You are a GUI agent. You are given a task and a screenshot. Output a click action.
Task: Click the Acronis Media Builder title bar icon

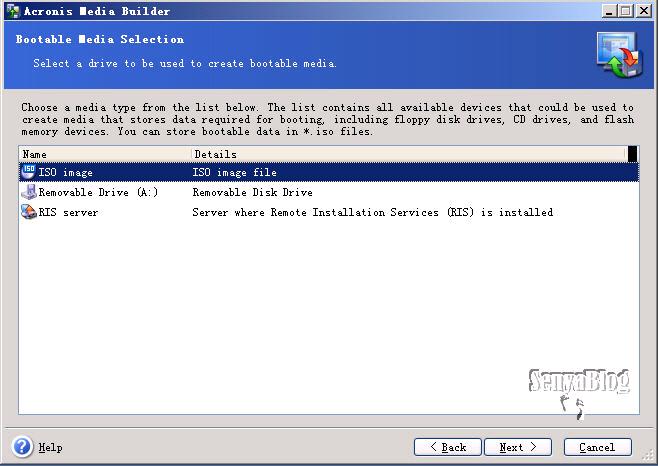coord(13,11)
